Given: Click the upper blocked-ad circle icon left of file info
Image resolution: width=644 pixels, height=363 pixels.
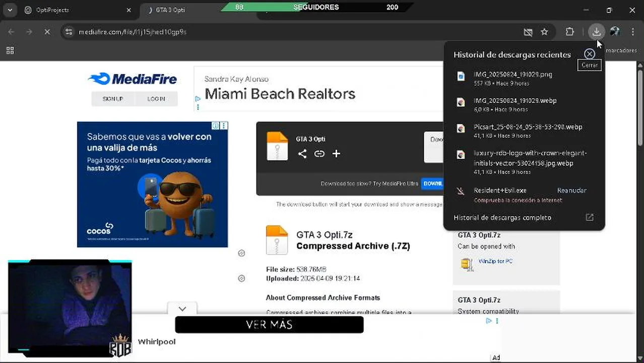Looking at the screenshot, I should point(241,253).
